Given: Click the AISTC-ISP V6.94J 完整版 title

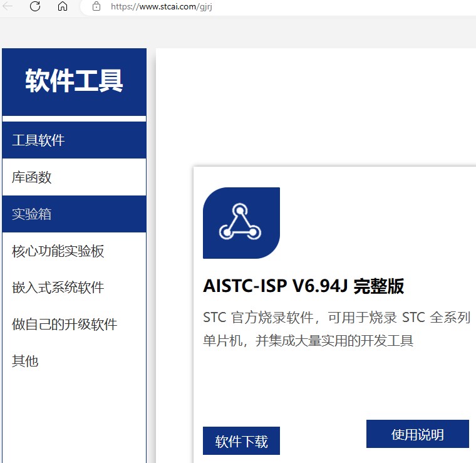Looking at the screenshot, I should 304,286.
